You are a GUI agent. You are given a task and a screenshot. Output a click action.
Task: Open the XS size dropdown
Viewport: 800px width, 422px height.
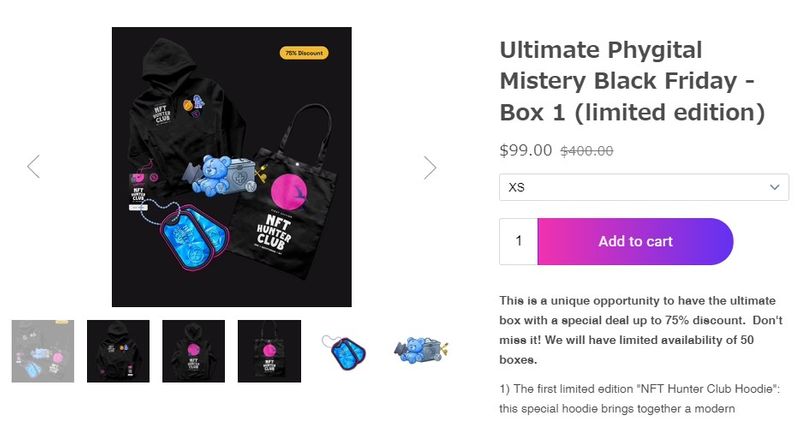pos(644,187)
